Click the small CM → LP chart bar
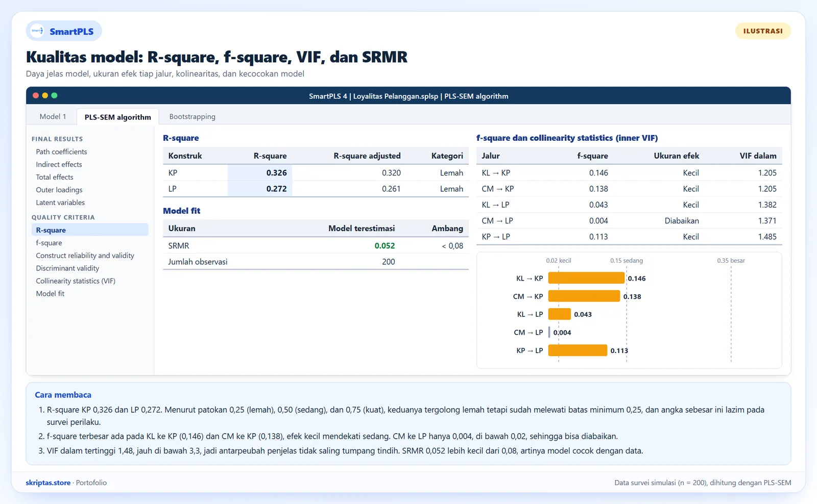The width and height of the screenshot is (817, 504). pyautogui.click(x=549, y=332)
